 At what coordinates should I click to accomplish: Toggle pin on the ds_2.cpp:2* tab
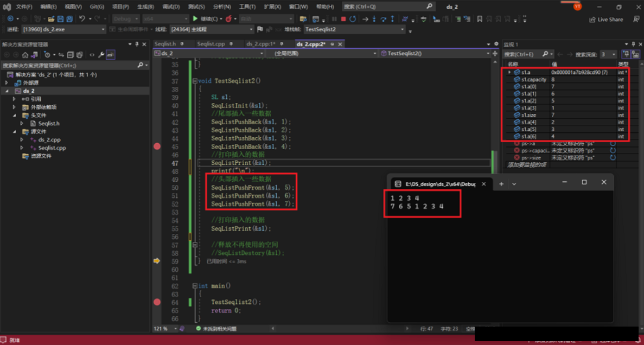tap(332, 44)
